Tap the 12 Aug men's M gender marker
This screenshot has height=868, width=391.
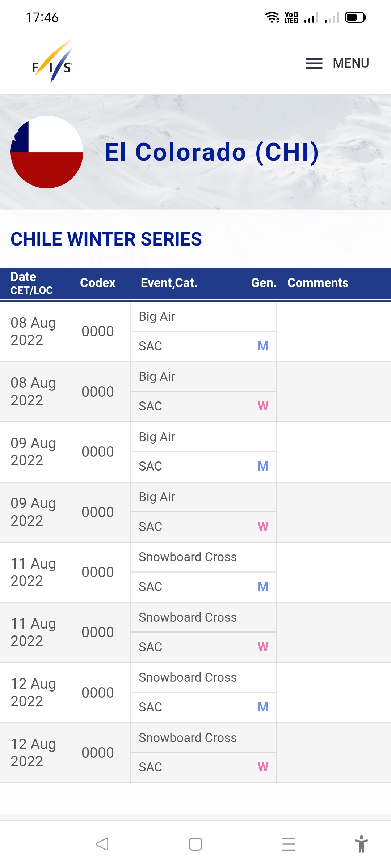tap(263, 707)
